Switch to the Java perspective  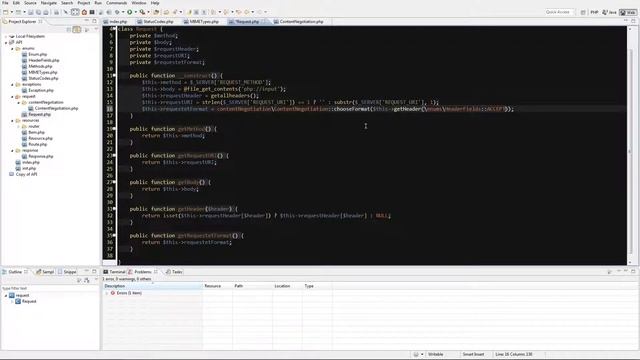609,12
